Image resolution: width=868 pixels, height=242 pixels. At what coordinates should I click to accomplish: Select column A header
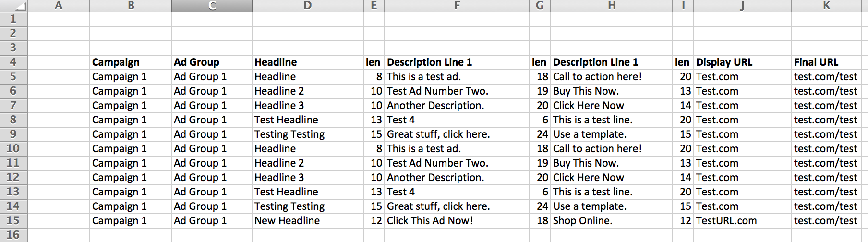59,6
